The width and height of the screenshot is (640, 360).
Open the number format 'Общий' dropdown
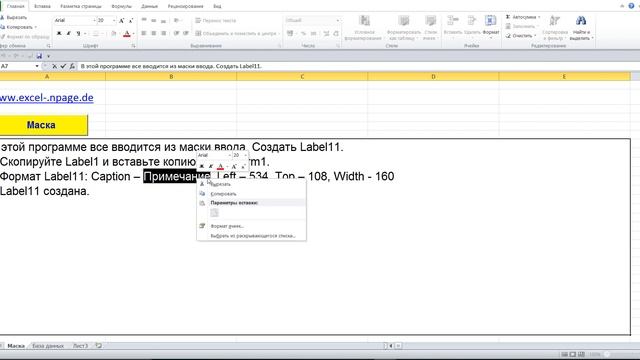click(338, 20)
